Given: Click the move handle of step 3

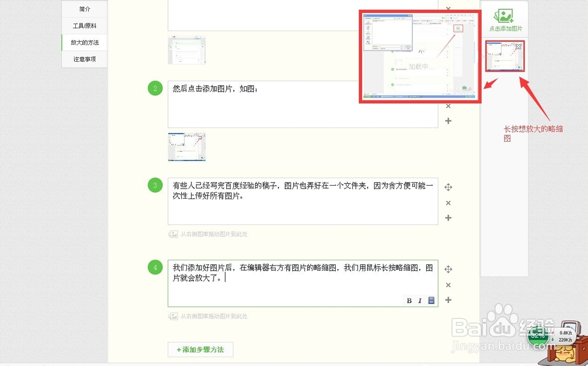Looking at the screenshot, I should pyautogui.click(x=448, y=187).
